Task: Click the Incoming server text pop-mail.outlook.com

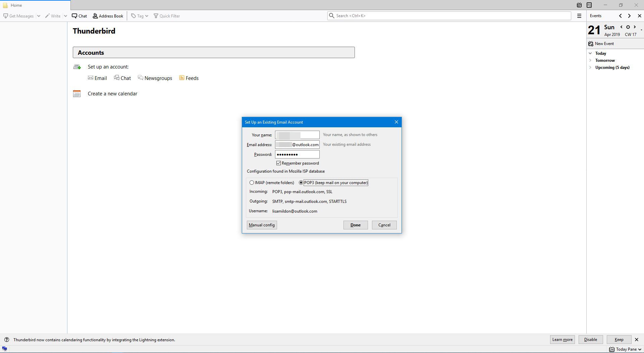Action: [304, 192]
